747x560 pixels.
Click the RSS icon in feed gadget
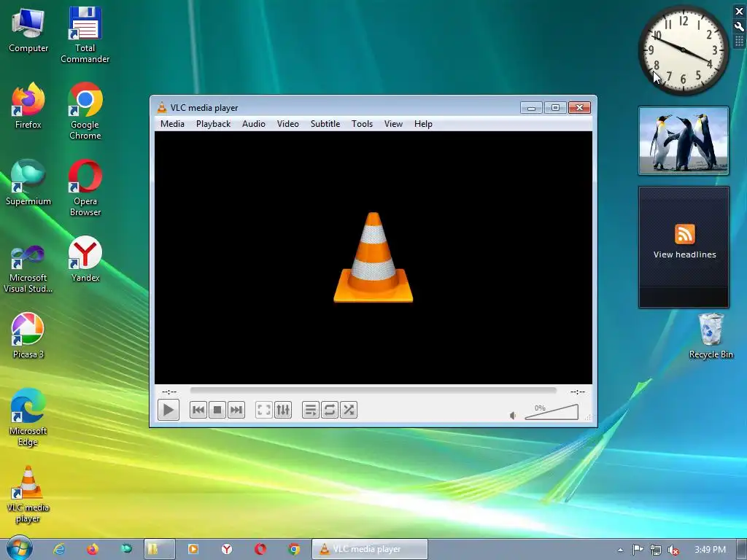point(684,234)
